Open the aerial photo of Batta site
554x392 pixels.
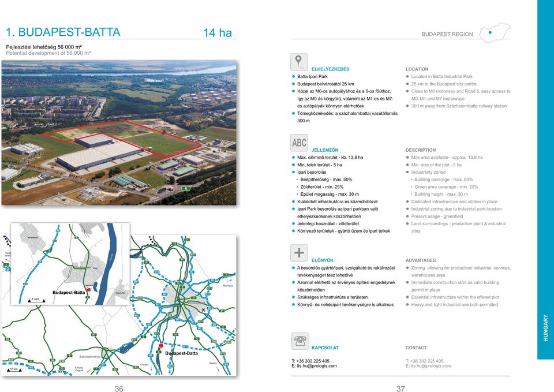(x=119, y=133)
